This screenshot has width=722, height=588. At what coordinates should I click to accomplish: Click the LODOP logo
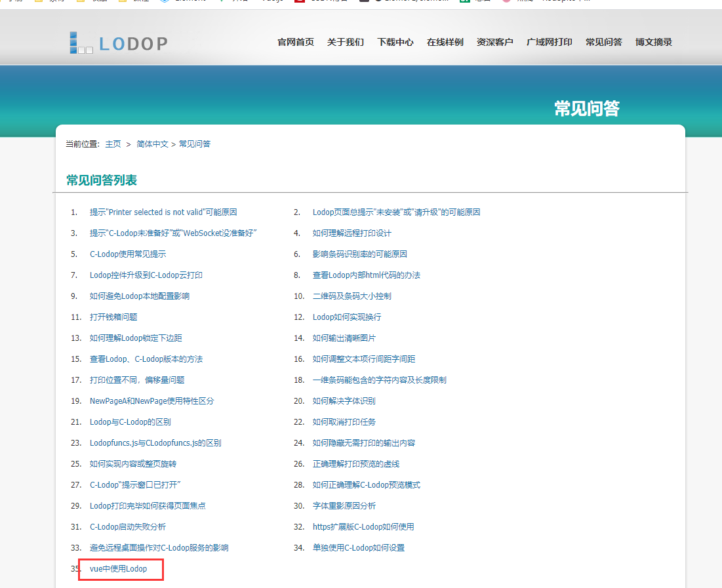pos(119,43)
